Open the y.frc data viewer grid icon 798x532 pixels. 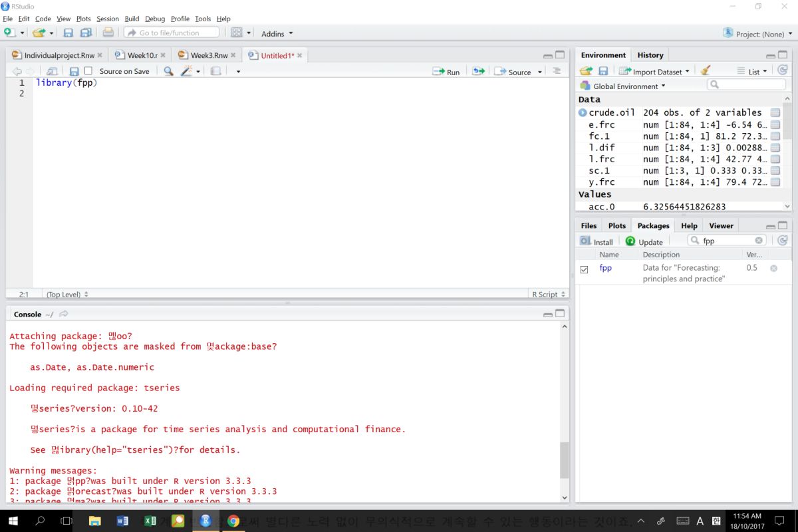(x=775, y=182)
